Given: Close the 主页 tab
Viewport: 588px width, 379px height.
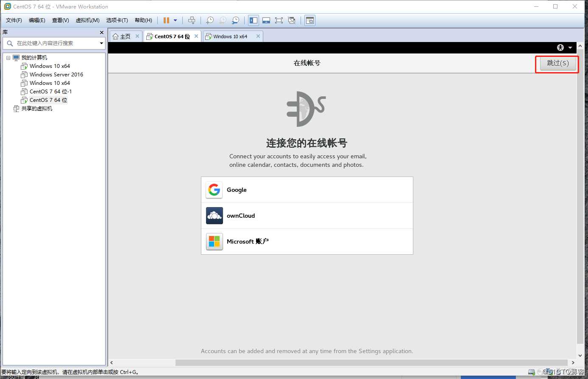Looking at the screenshot, I should [x=137, y=36].
